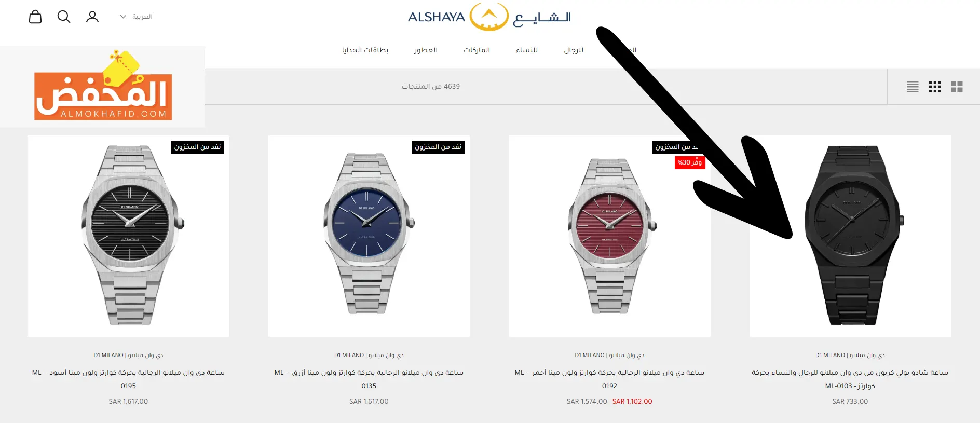Viewport: 980px width, 423px height.
Task: Open the بطاقات الهدايا menu item
Action: tap(365, 50)
